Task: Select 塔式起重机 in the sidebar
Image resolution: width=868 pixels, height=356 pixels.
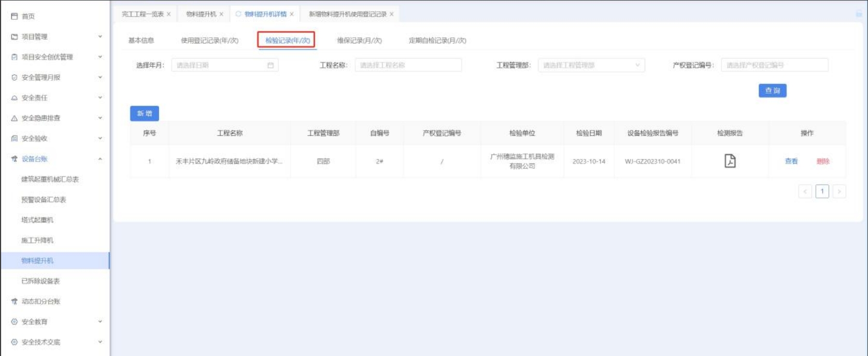Action: pyautogui.click(x=37, y=220)
